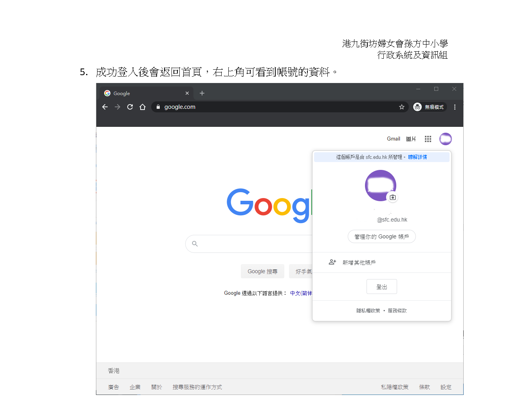Click the large profile picture in popup
Viewport: 522px width, 420px height.
click(381, 186)
